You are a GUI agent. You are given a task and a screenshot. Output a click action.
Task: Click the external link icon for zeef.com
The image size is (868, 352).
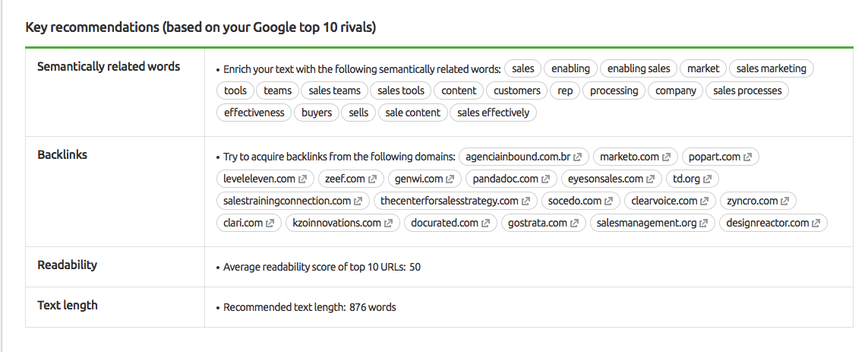pos(372,179)
